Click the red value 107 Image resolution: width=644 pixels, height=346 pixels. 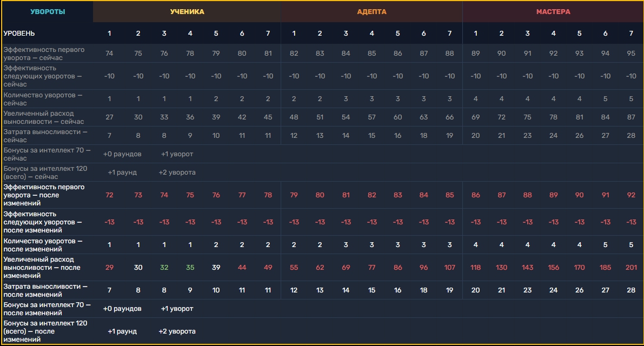(449, 268)
